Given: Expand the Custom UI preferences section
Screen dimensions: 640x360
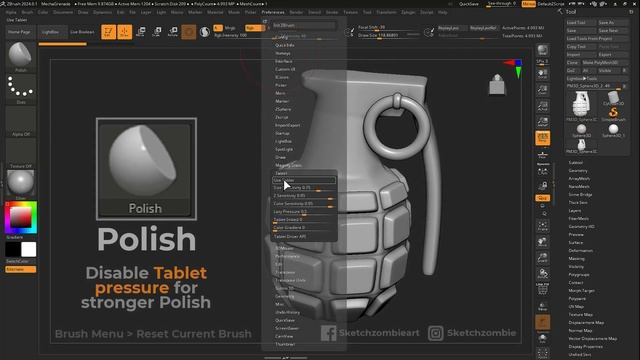Looking at the screenshot, I should point(285,69).
